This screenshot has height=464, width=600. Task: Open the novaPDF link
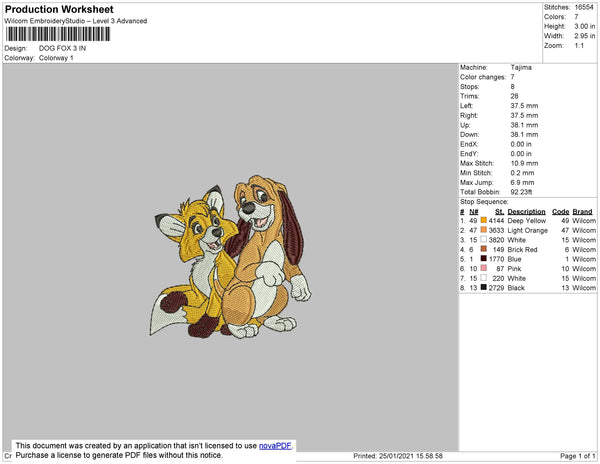[x=275, y=446]
